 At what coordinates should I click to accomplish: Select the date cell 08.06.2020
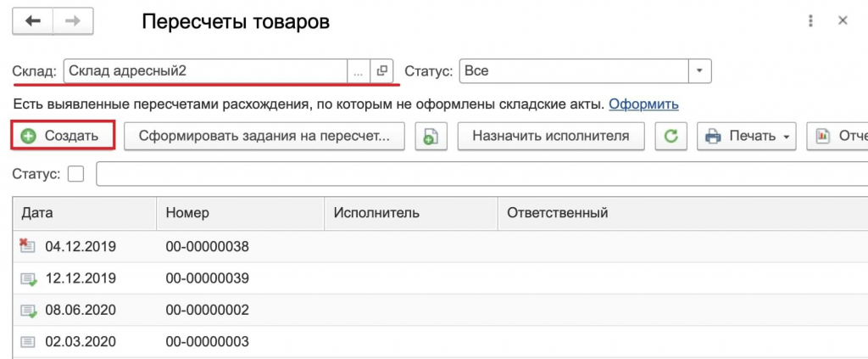[81, 310]
